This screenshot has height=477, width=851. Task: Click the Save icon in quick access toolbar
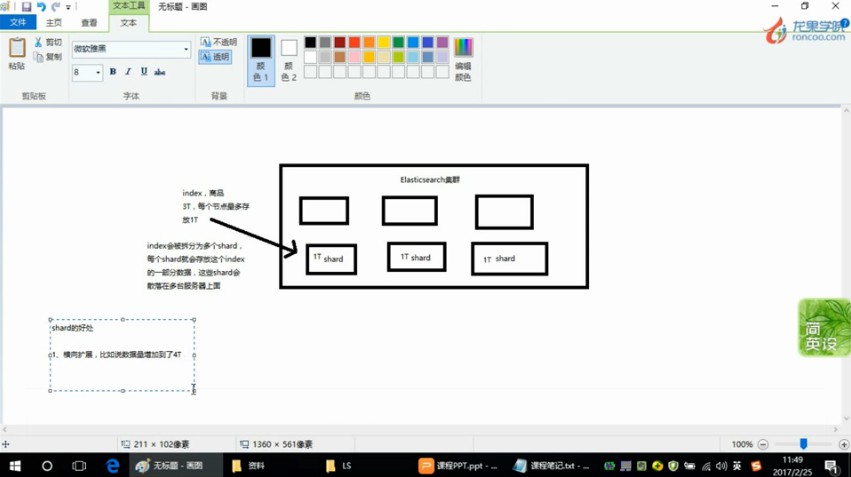(26, 7)
